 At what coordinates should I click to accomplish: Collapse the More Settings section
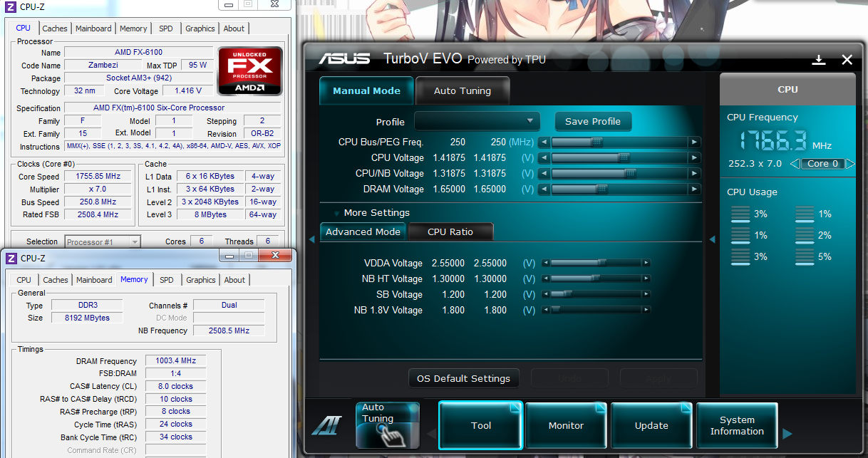(x=336, y=213)
